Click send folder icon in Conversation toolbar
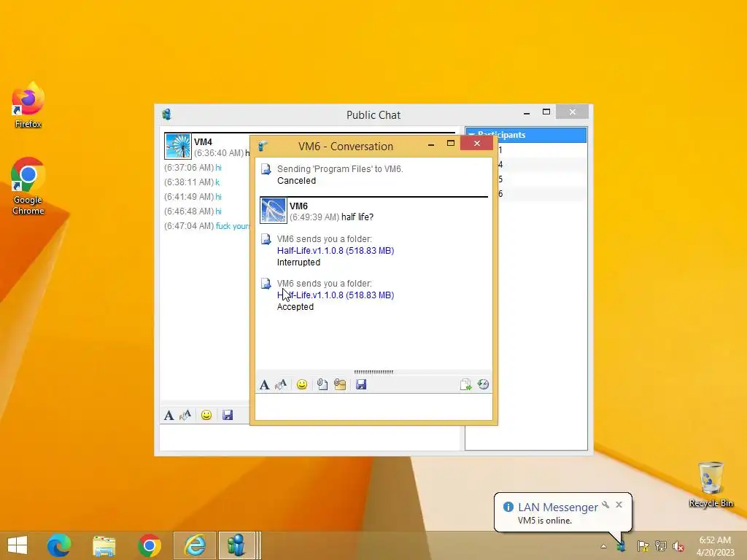 coord(340,385)
